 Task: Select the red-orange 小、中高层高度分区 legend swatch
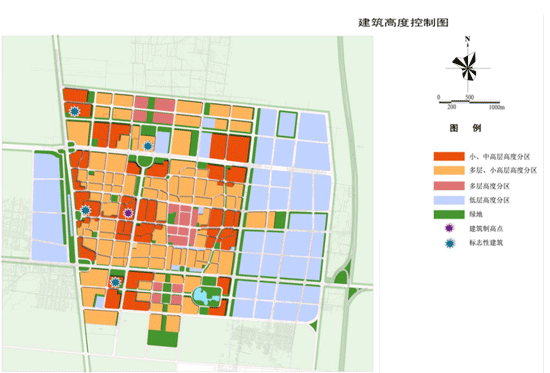449,156
